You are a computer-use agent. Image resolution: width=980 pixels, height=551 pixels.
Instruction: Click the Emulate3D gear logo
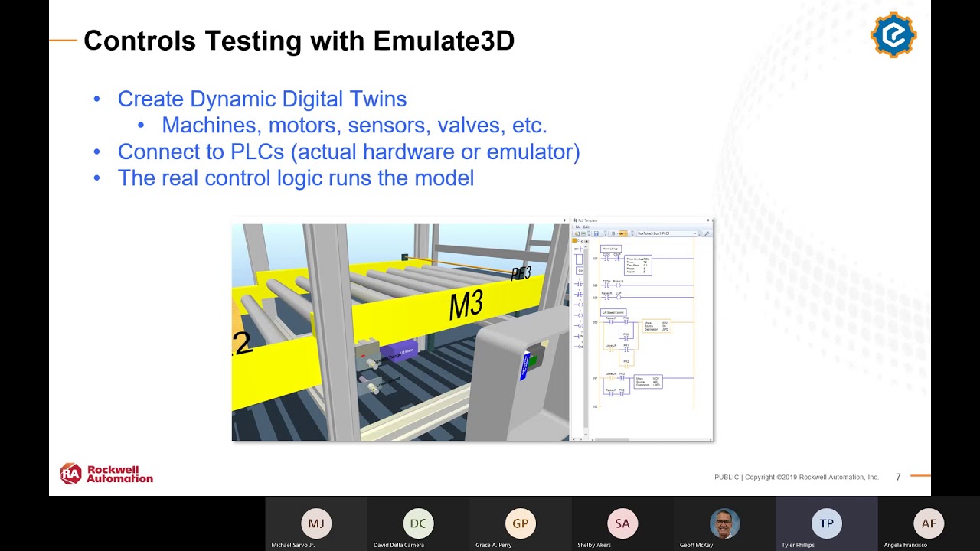click(x=893, y=34)
